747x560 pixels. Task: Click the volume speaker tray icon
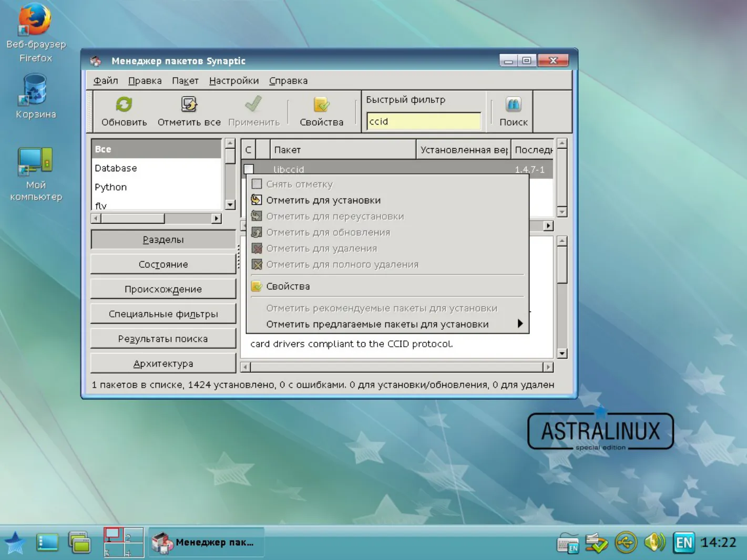[654, 542]
